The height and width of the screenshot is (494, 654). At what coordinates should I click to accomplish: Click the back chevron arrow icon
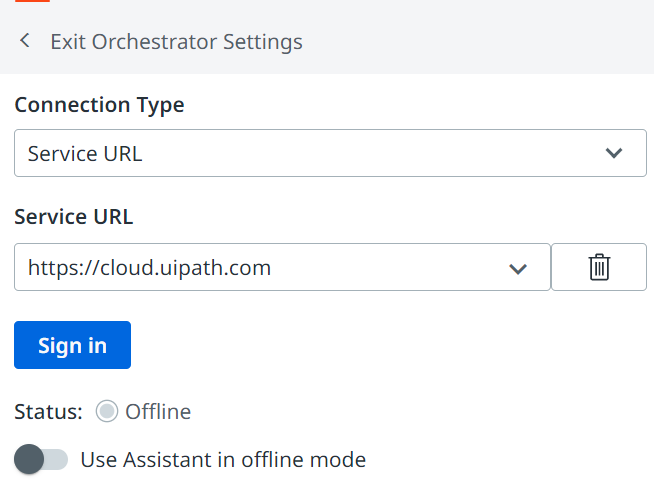pos(25,41)
